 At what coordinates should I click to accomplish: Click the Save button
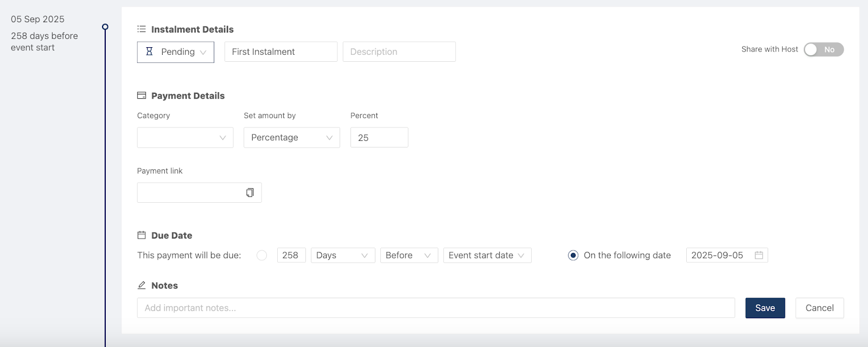coord(765,308)
